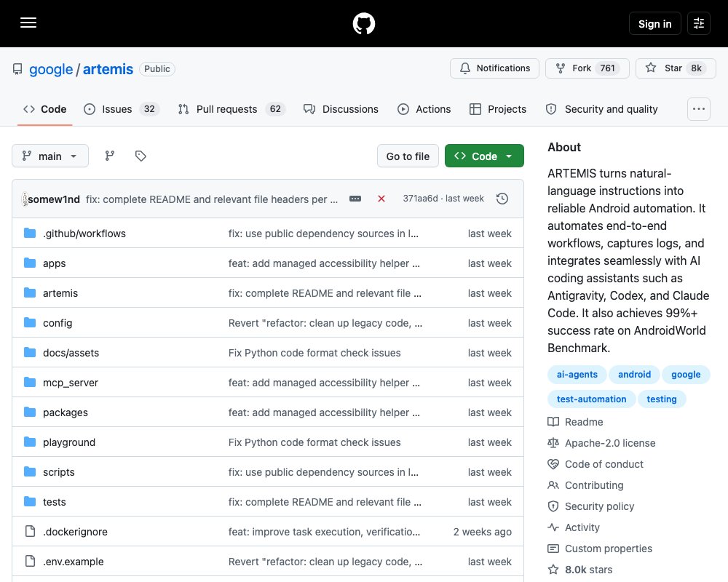The image size is (728, 582).
Task: Open .dockerignore commit message about task execution
Action: click(324, 531)
